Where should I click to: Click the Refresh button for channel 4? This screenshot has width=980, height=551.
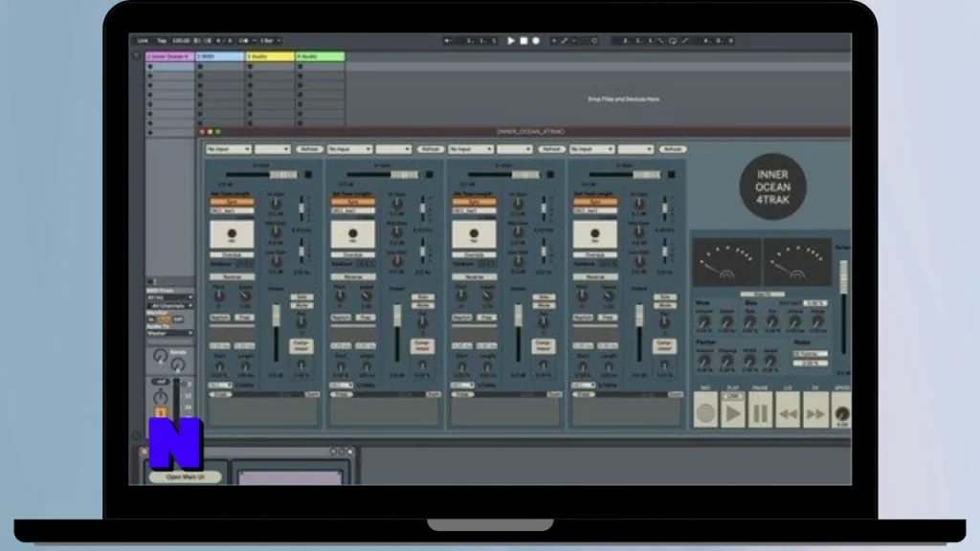coord(673,149)
